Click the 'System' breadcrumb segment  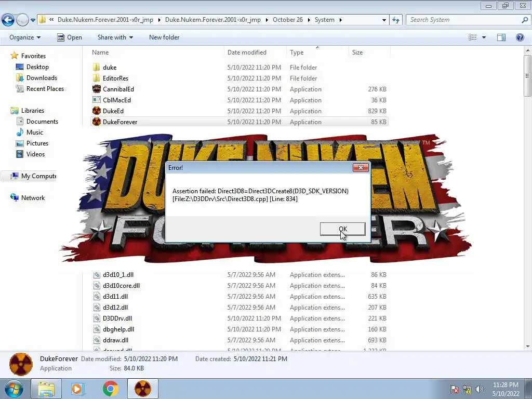pos(324,20)
